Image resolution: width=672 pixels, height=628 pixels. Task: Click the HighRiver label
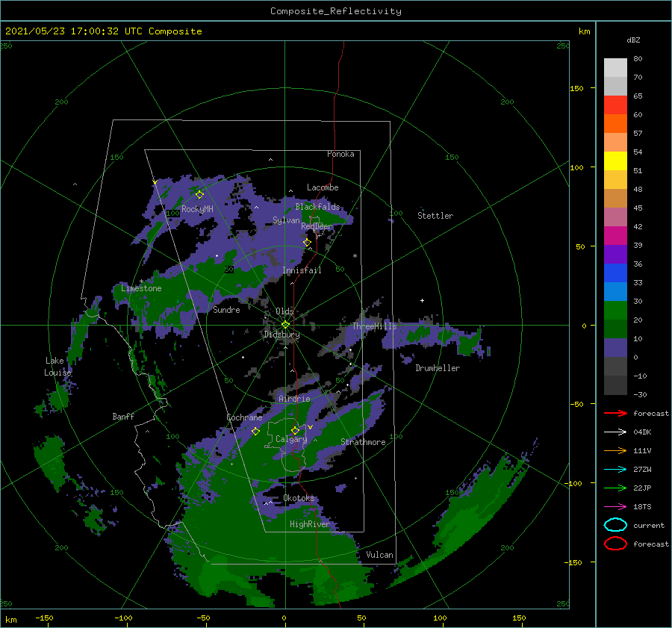point(310,524)
